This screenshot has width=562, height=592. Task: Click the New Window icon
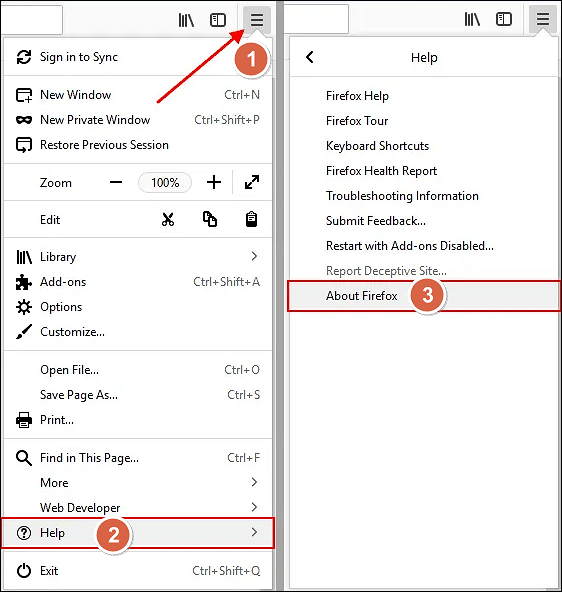[x=24, y=95]
